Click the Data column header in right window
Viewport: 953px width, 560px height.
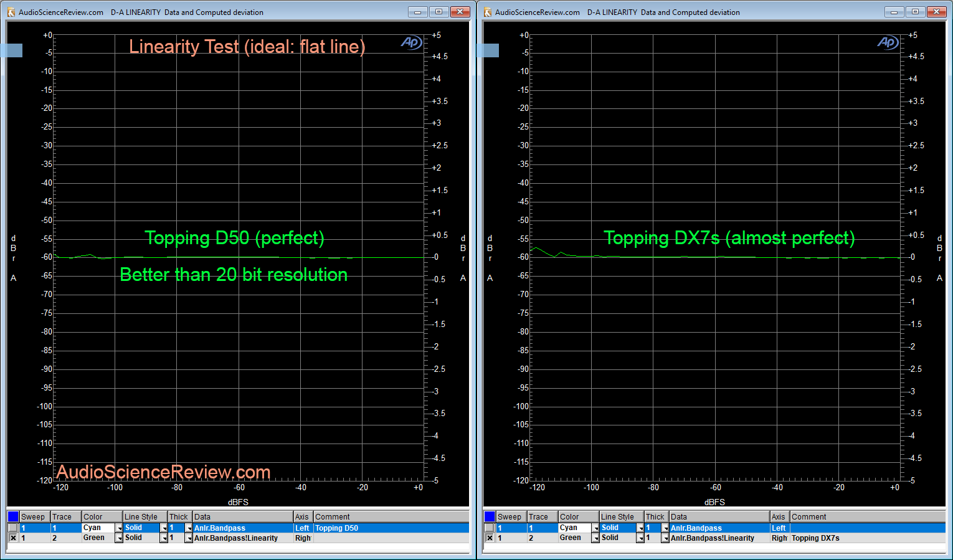pos(719,516)
